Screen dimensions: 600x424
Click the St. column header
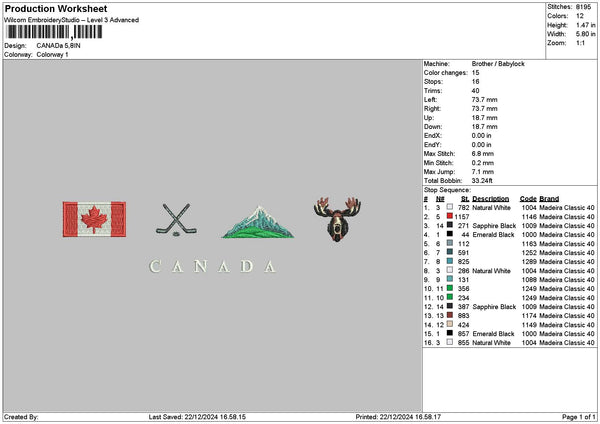[x=465, y=199]
